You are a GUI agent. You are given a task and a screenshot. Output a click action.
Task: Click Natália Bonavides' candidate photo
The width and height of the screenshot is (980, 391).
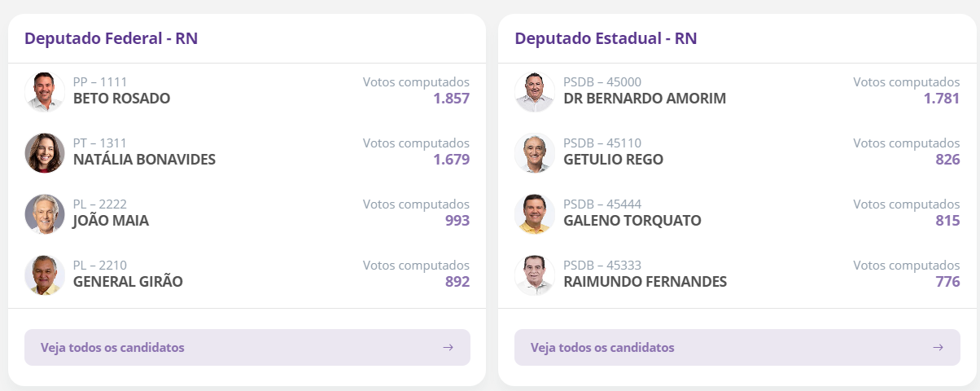pos(45,152)
